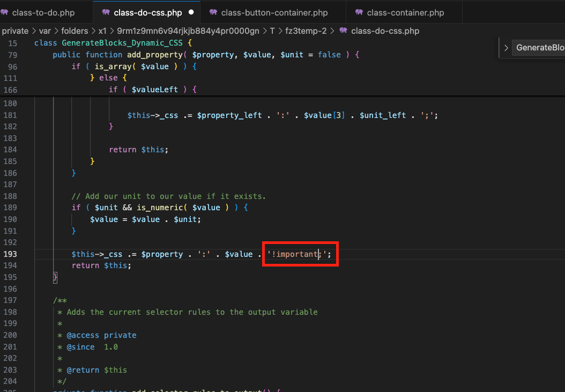This screenshot has width=565, height=392.
Task: Open the breadcrumb dropdown after 'private'
Action: pos(33,31)
